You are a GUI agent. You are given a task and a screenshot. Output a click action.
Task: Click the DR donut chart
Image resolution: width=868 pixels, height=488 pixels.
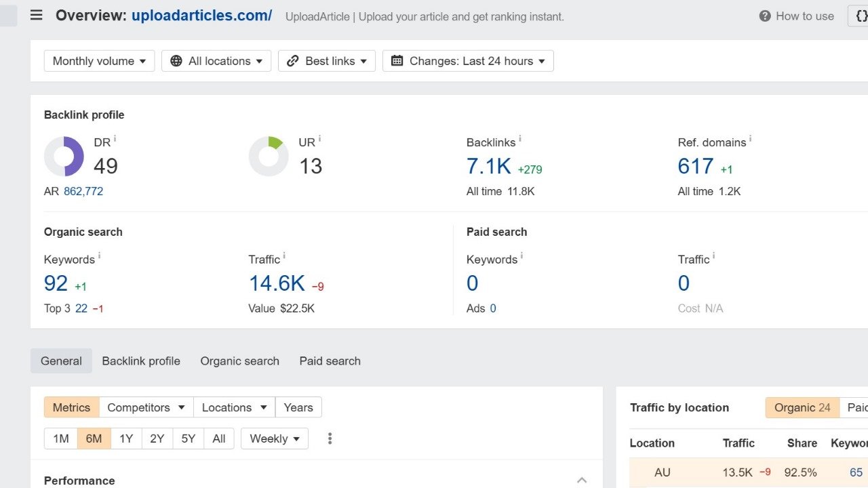[64, 156]
